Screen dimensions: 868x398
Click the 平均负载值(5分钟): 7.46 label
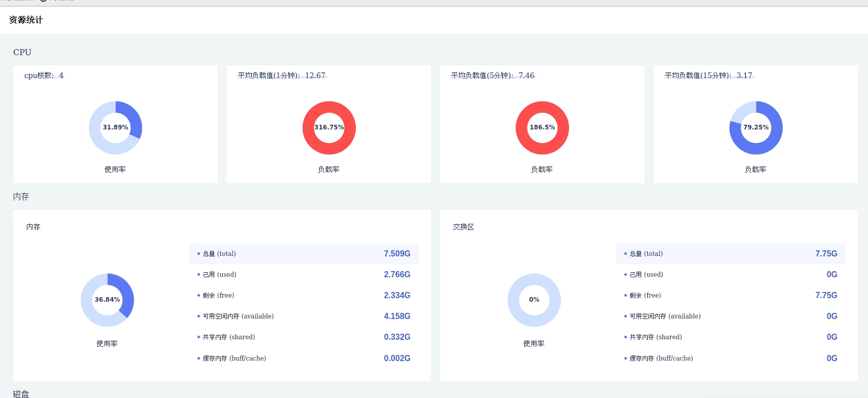click(493, 76)
